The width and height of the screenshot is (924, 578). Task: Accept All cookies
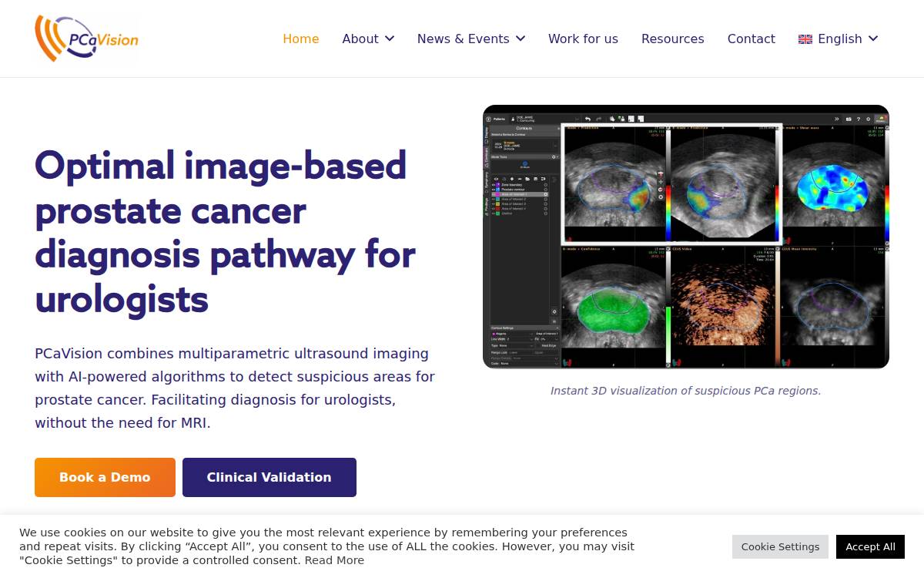870,546
